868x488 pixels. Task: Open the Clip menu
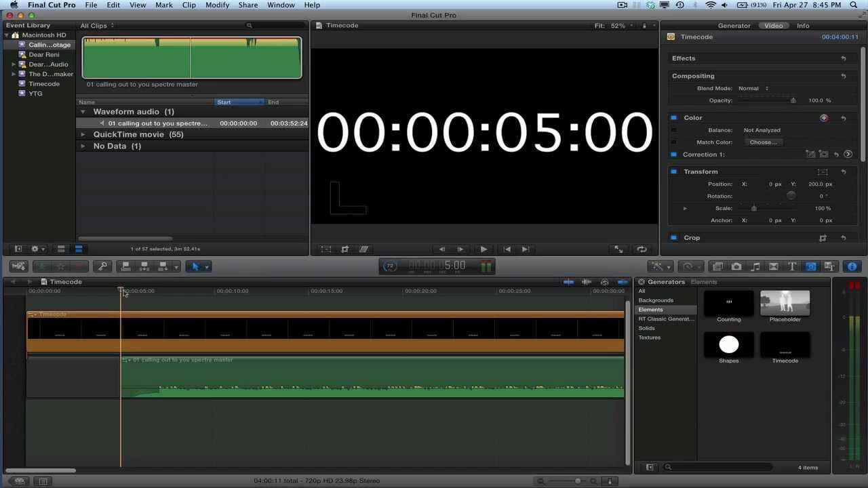[x=189, y=5]
